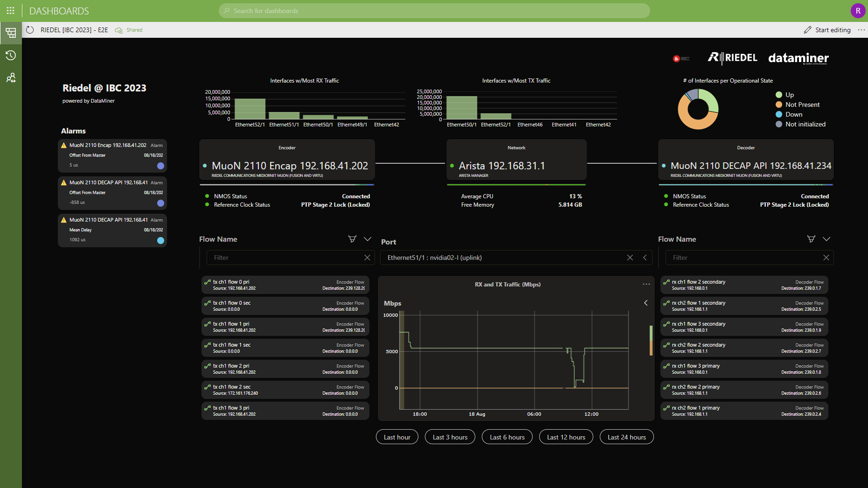
Task: Open the recent history sidebar icon
Action: pos(11,56)
